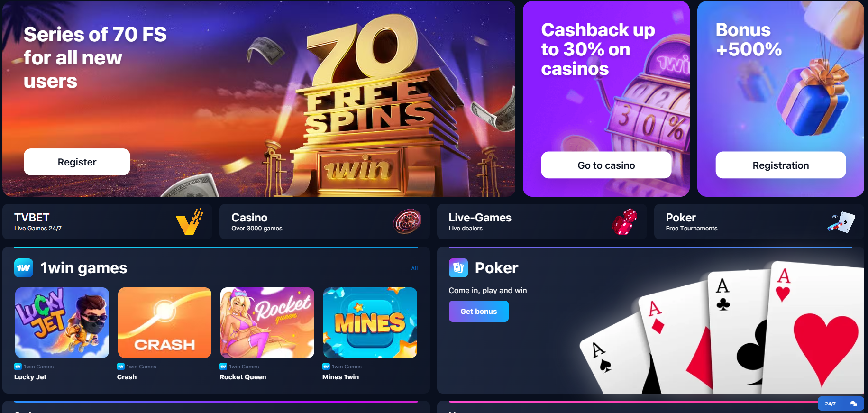The width and height of the screenshot is (868, 413).
Task: Launch the Rocket Queen game tile
Action: click(x=267, y=322)
